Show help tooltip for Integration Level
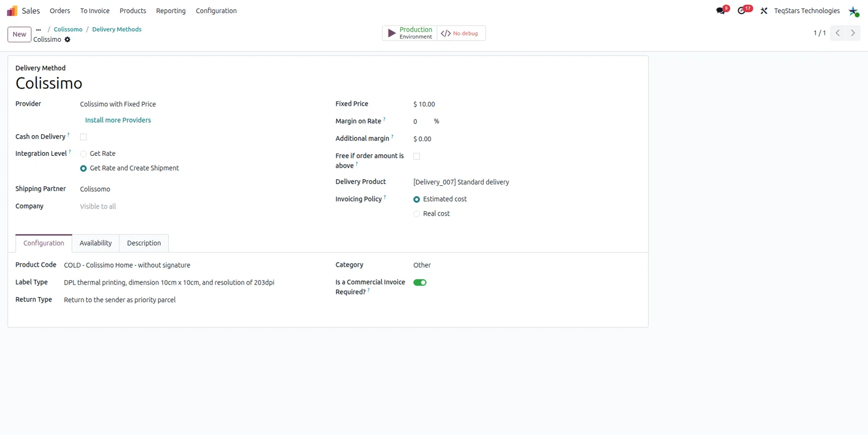The height and width of the screenshot is (435, 868). (70, 152)
